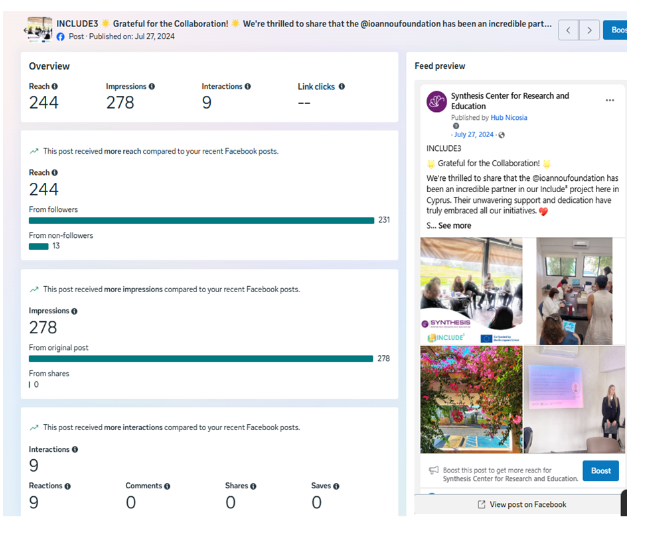Click the info icon next to Link clicks

pos(342,86)
